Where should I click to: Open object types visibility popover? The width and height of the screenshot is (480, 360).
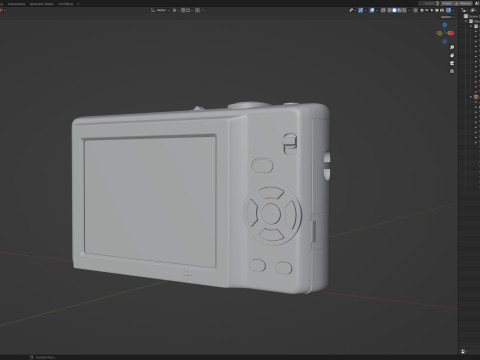pyautogui.click(x=352, y=10)
